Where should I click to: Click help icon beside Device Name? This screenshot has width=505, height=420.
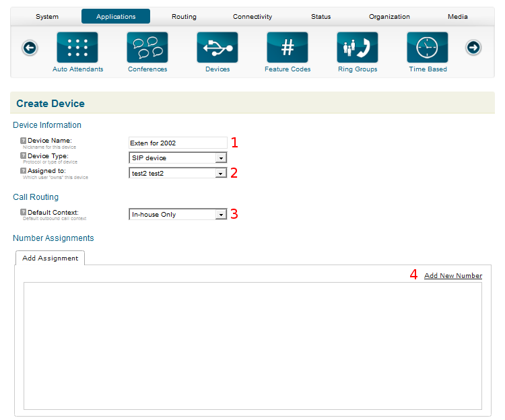[x=24, y=141]
